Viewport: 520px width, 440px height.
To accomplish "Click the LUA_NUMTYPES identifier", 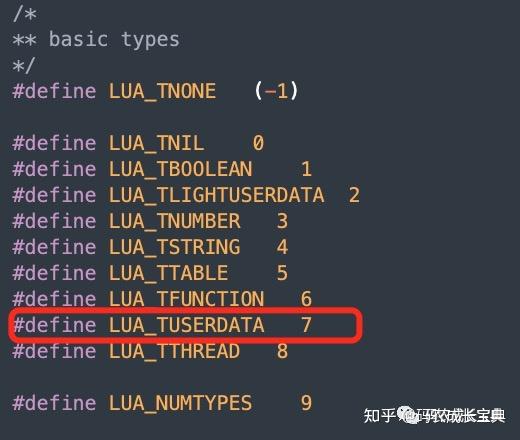I will tap(180, 403).
